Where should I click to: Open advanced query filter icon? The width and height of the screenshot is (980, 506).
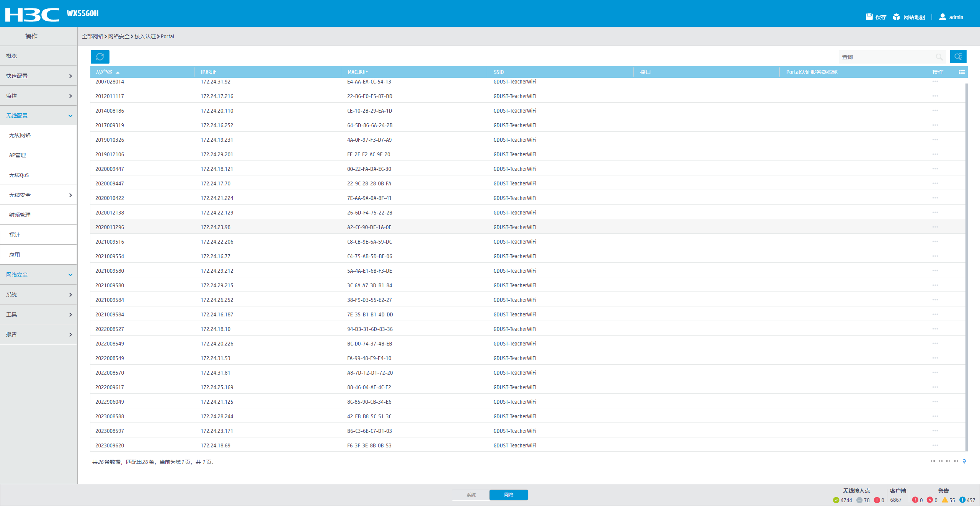[x=958, y=57]
